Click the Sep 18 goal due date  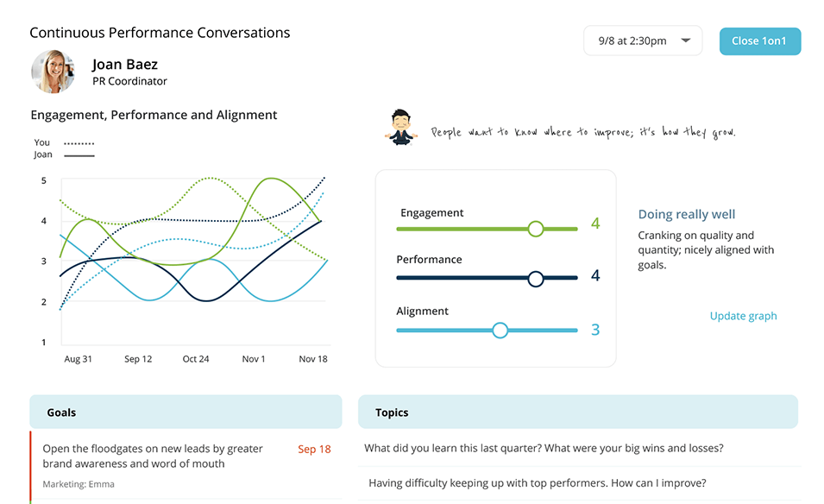(x=314, y=449)
